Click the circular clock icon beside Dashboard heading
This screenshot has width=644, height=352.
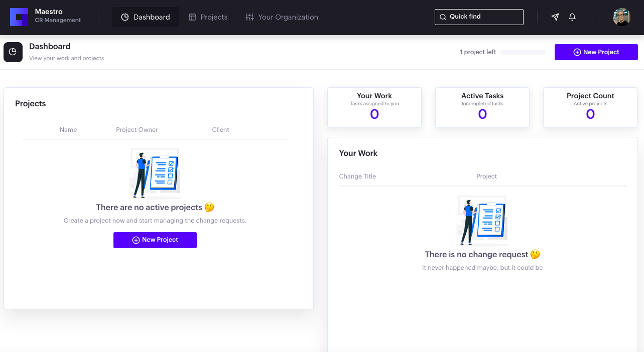click(13, 52)
